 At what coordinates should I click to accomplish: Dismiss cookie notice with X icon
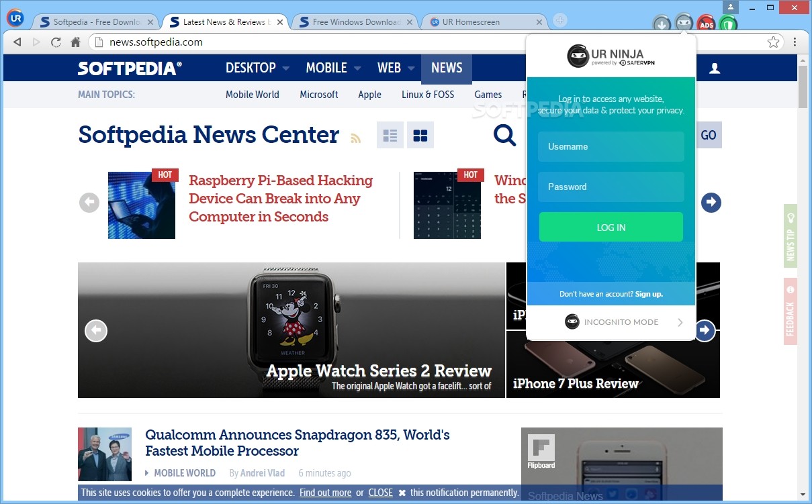coord(402,493)
